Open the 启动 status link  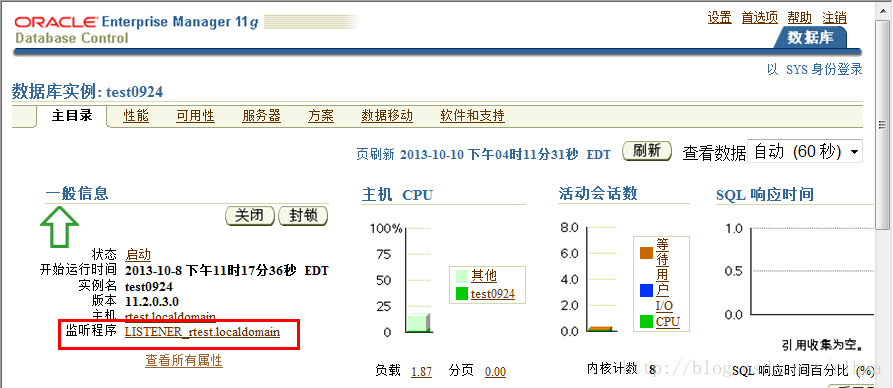(138, 254)
